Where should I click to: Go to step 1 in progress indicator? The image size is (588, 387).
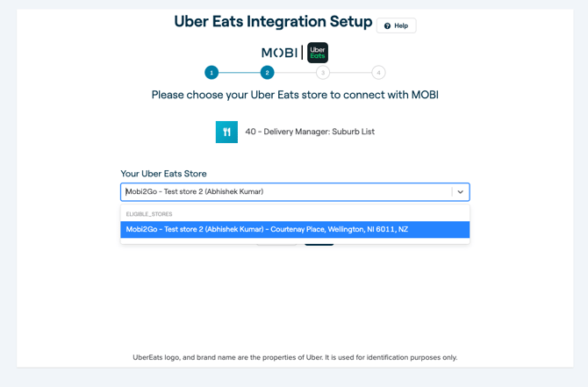point(212,73)
